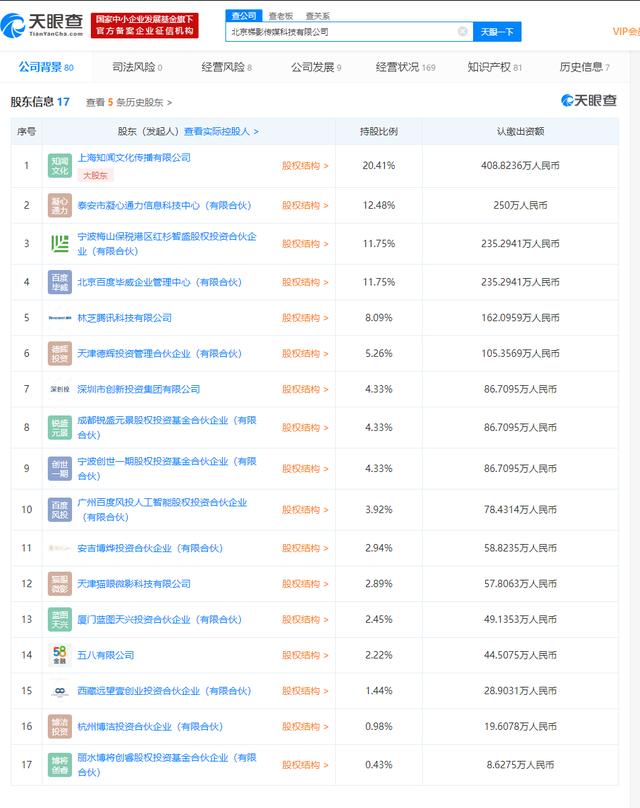
Task: Open 西藏远望壹创业投资合伙企业 link
Action: [164, 691]
